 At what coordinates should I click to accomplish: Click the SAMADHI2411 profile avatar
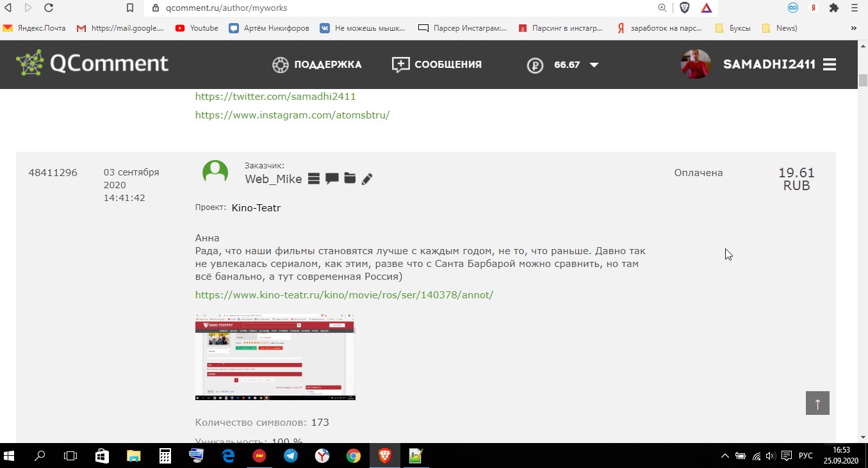tap(696, 64)
